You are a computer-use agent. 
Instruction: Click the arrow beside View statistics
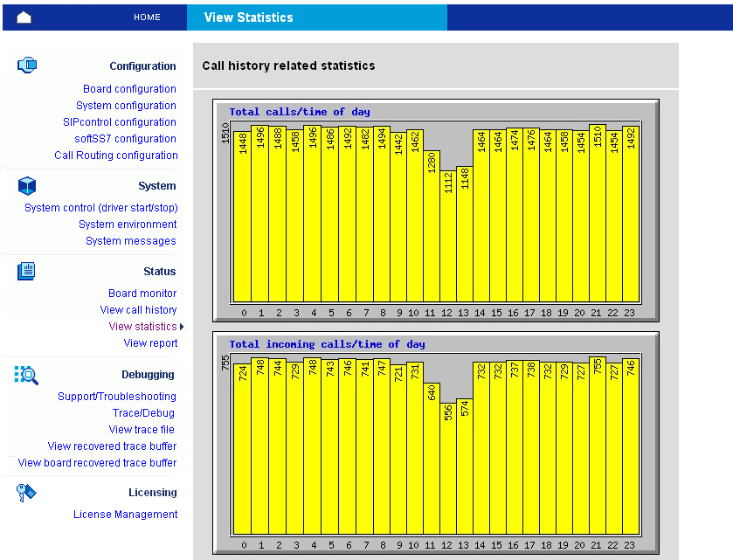182,327
